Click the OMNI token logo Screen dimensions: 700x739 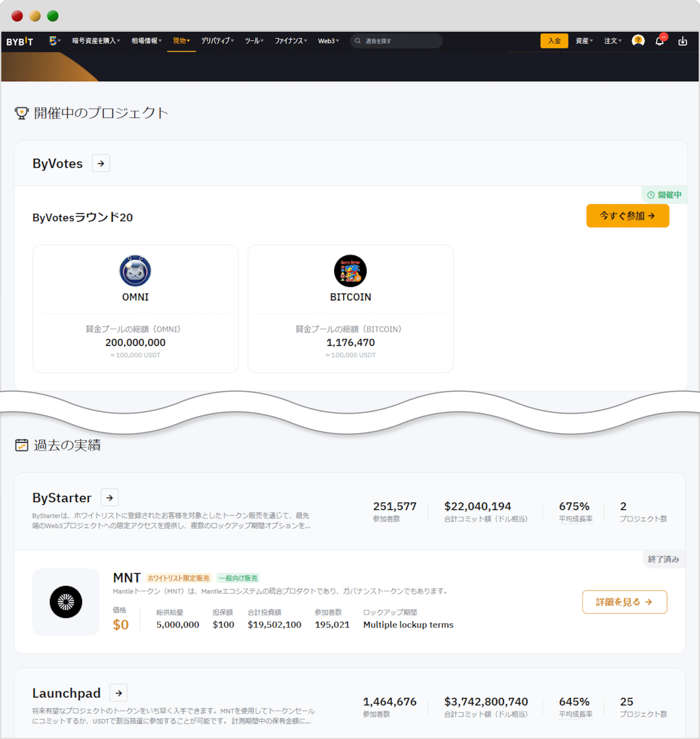[135, 271]
